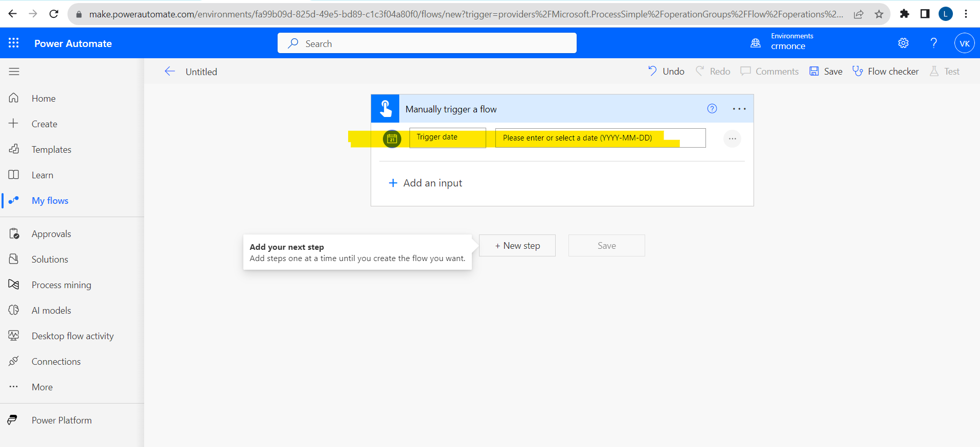
Task: Click the AI models brain icon
Action: click(14, 310)
